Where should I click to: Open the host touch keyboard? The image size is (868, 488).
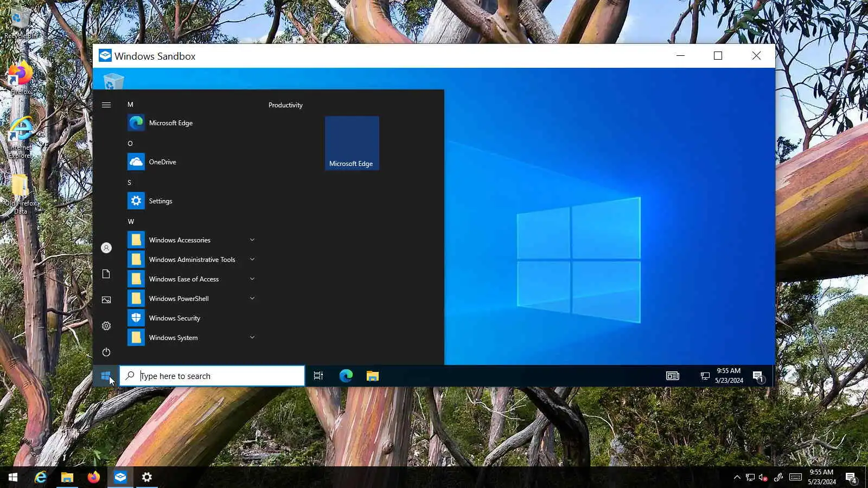(x=795, y=477)
